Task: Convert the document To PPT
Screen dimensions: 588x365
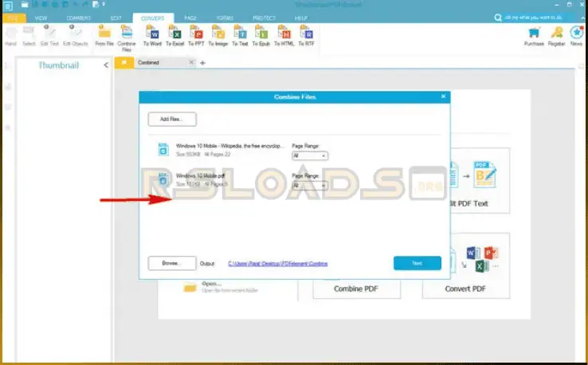Action: 196,37
